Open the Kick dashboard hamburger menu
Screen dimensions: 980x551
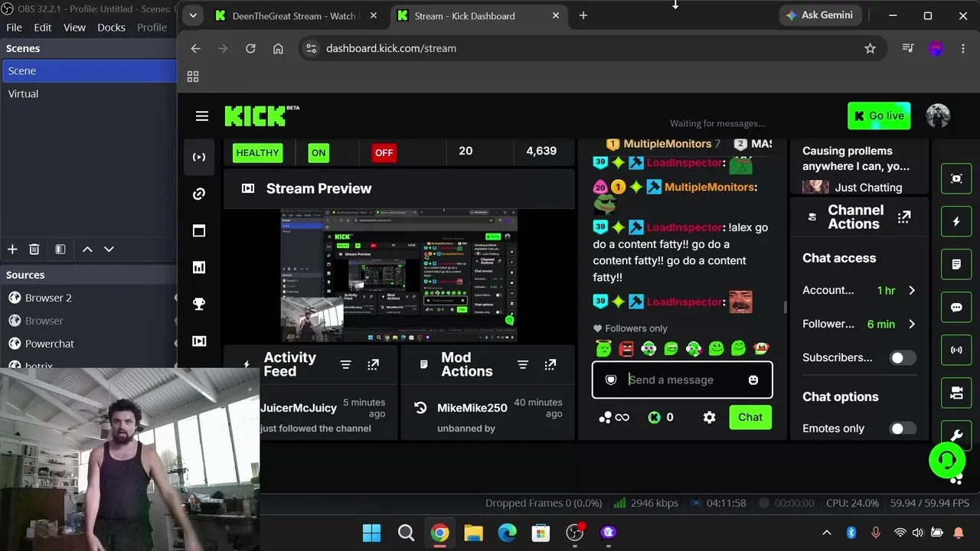(x=202, y=116)
